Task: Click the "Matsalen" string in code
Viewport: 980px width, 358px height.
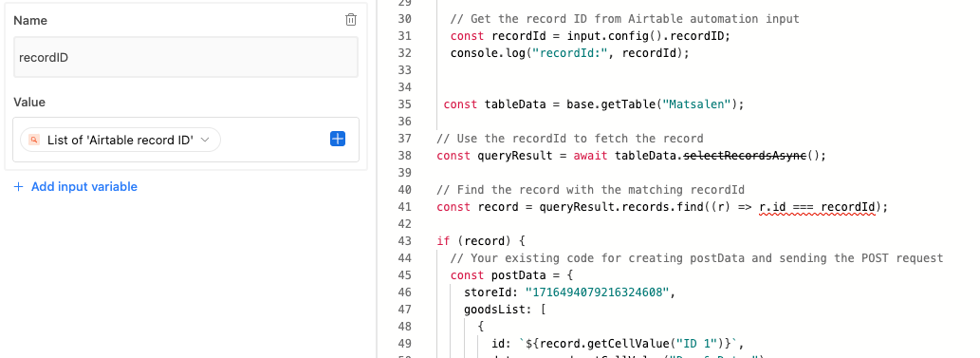Action: (x=696, y=104)
